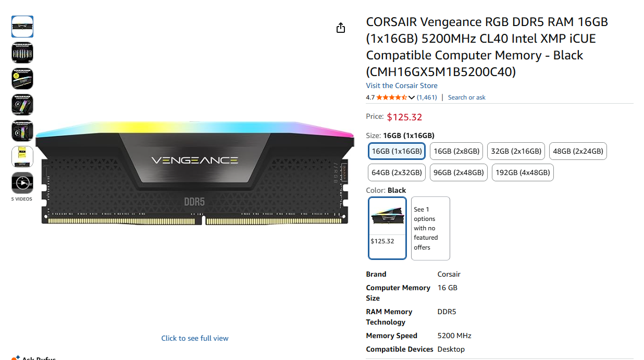Choose the 64GB (2x32GB) memory size
Image resolution: width=644 pixels, height=360 pixels.
tap(397, 172)
